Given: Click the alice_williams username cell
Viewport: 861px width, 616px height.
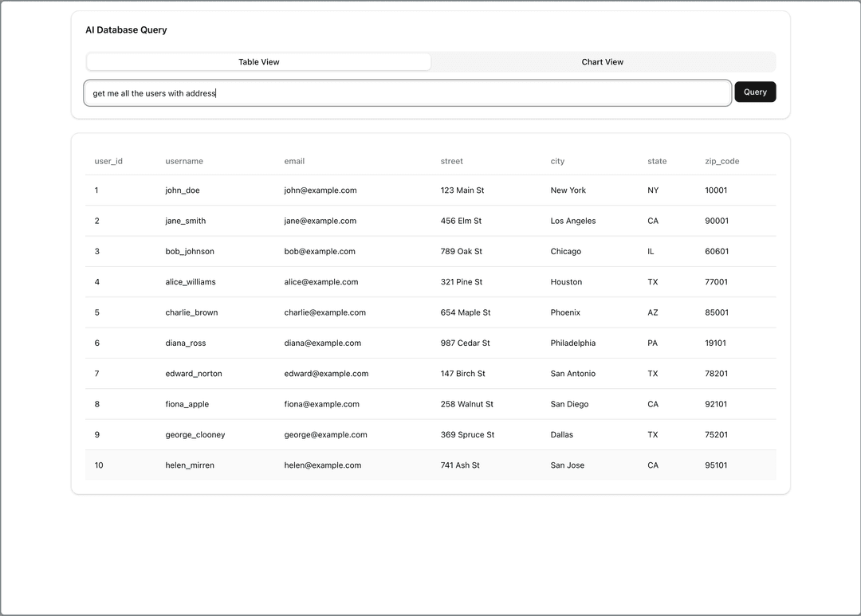Looking at the screenshot, I should point(191,282).
